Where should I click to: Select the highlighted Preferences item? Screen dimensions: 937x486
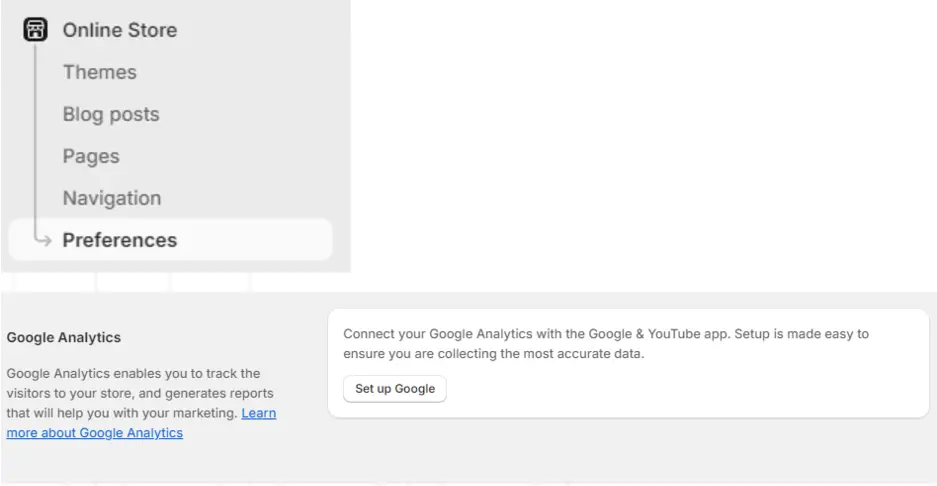[x=170, y=240]
